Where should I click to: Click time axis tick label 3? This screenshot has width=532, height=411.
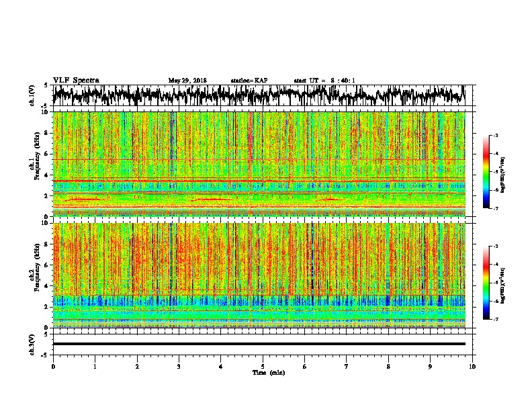point(179,367)
